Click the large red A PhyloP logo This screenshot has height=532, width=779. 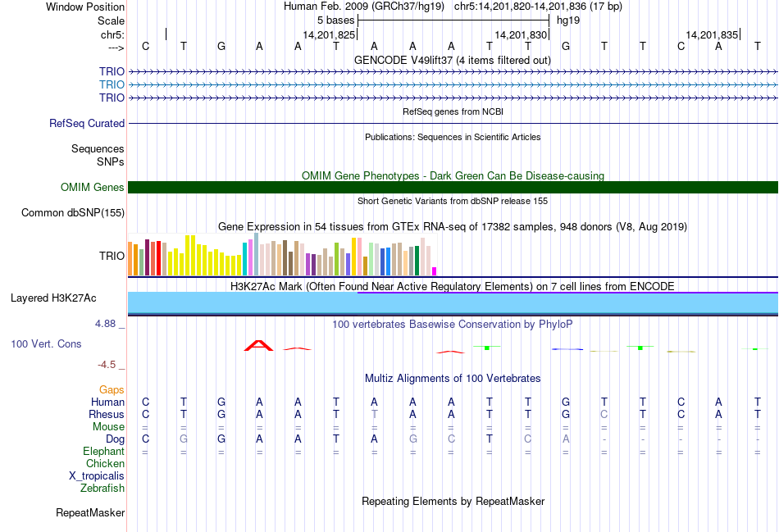point(259,346)
